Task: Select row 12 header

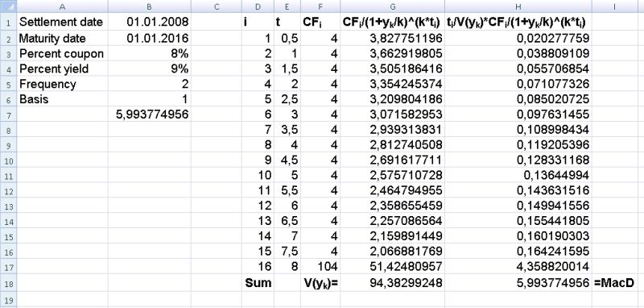Action: pyautogui.click(x=9, y=191)
